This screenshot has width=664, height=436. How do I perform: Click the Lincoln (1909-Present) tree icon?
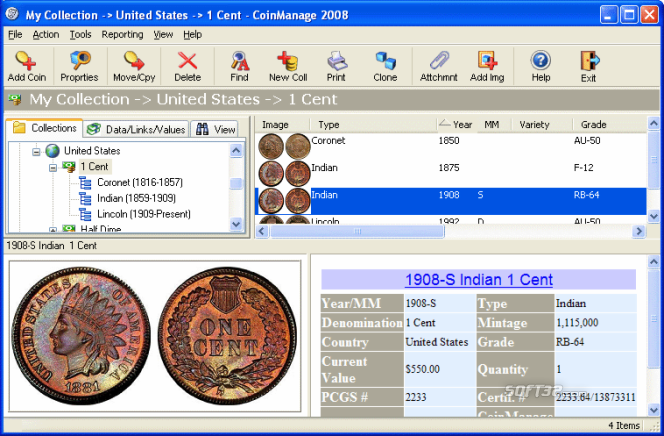[85, 214]
